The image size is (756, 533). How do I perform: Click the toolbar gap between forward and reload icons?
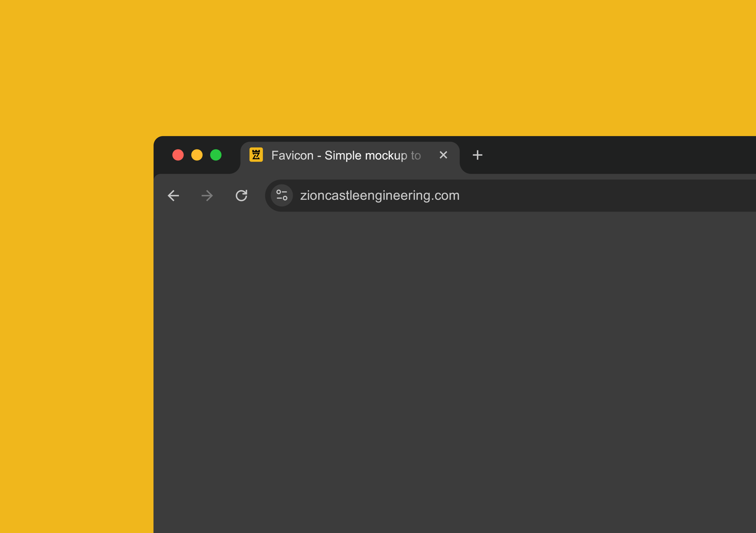click(x=224, y=195)
